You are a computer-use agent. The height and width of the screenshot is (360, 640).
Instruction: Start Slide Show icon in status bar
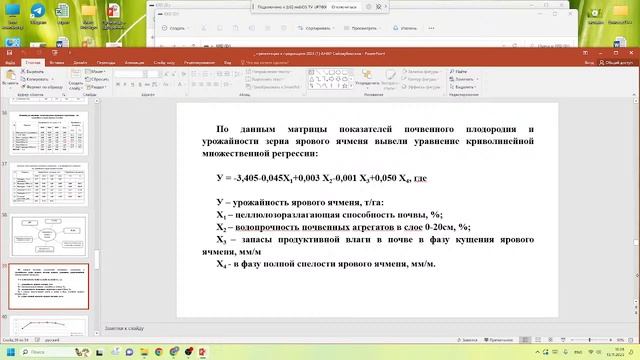pos(563,340)
